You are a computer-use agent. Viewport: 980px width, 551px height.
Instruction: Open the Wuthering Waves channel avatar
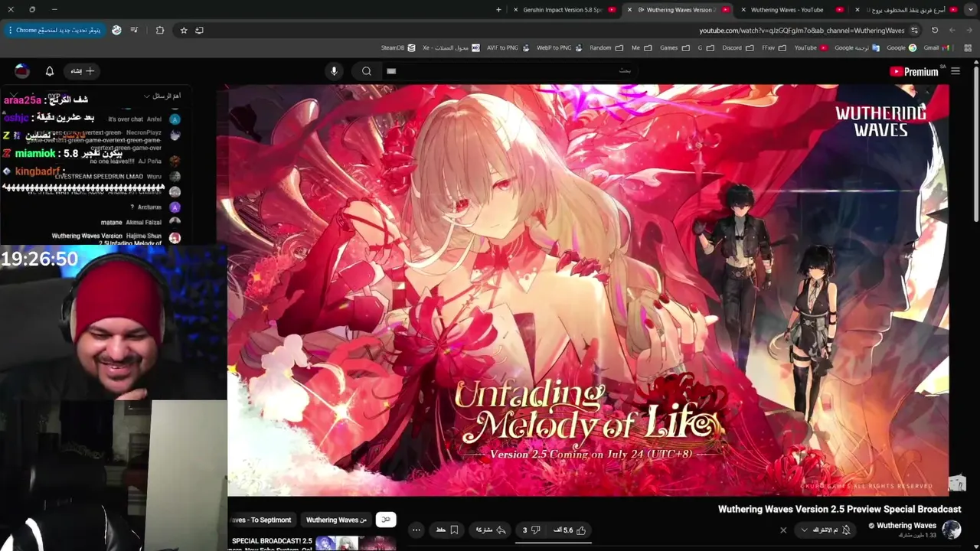click(952, 530)
